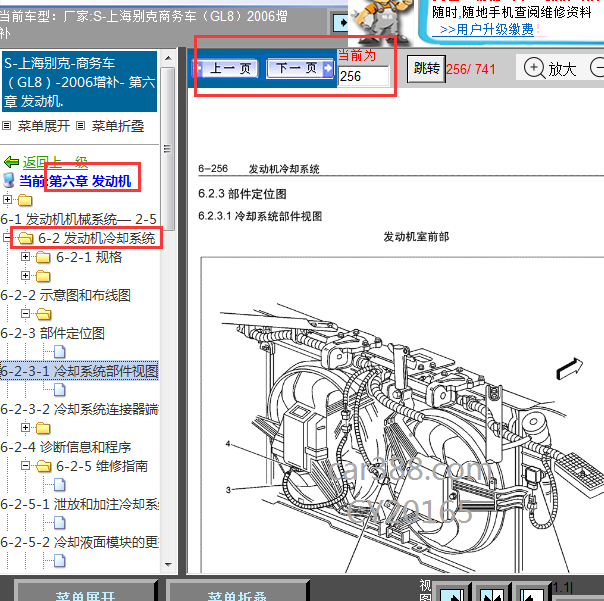Viewport: 604px width, 601px height.
Task: Select tree item 6-2-2 示意图和布线图
Action: [x=65, y=295]
